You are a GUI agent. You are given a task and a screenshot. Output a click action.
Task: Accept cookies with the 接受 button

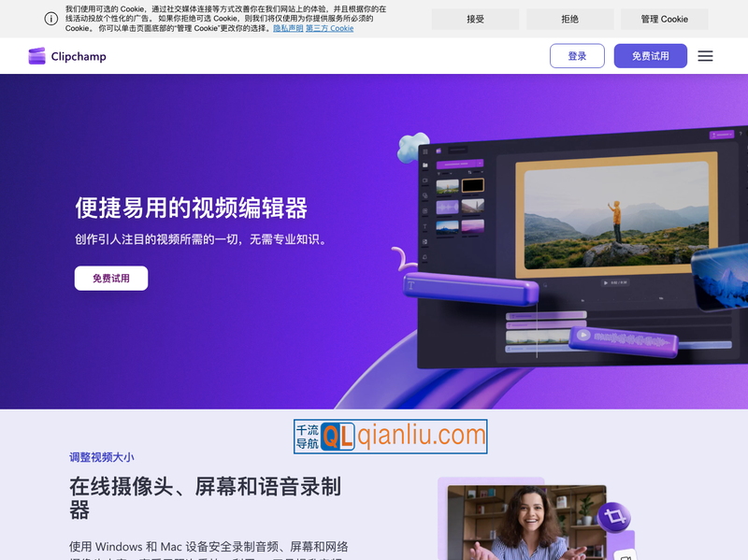pos(474,19)
